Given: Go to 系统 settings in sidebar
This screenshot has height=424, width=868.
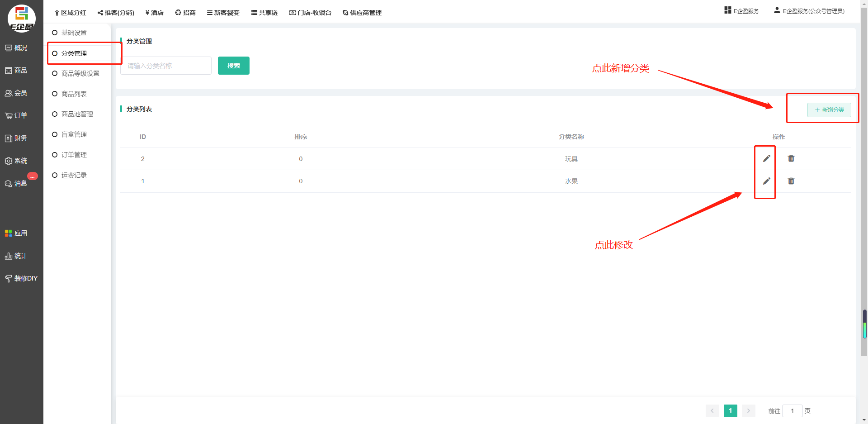Looking at the screenshot, I should pos(16,161).
